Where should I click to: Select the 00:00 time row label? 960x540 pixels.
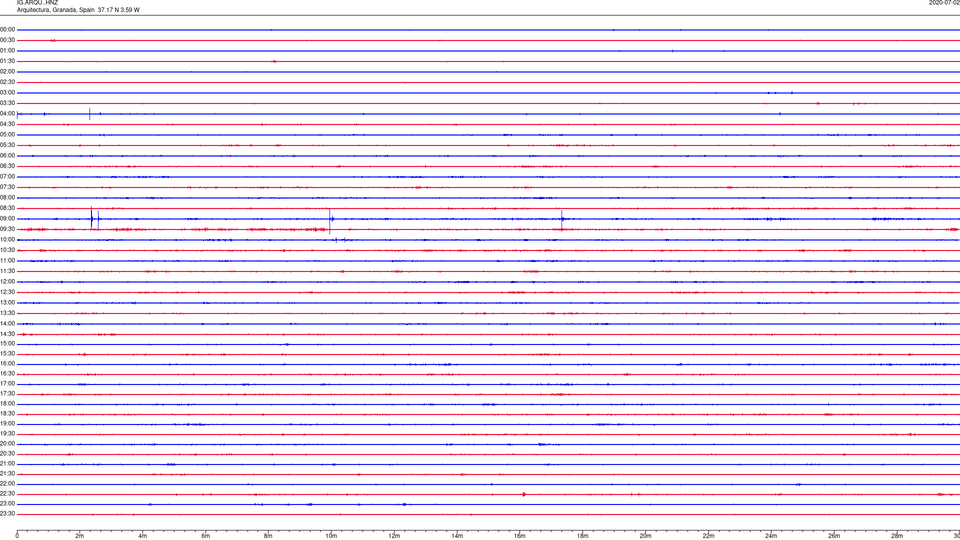pyautogui.click(x=7, y=29)
